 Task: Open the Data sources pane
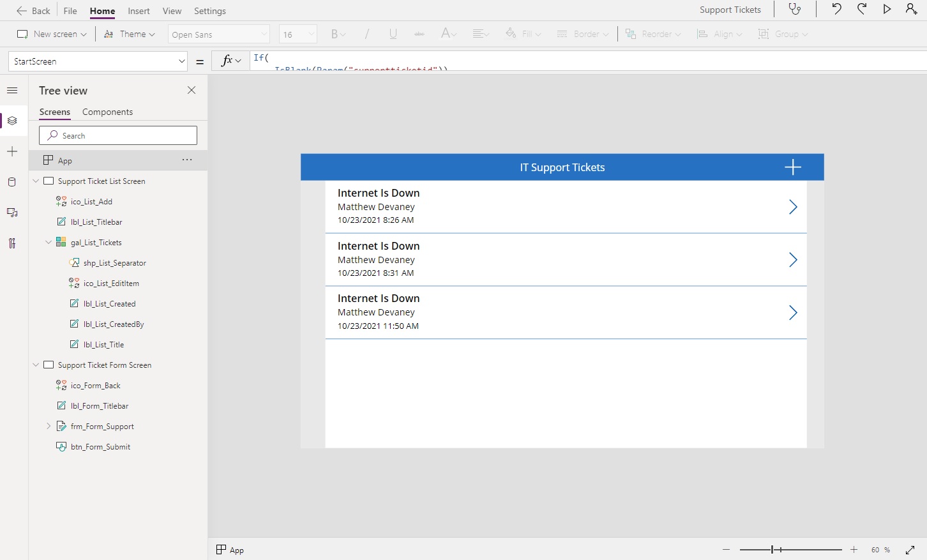[12, 182]
